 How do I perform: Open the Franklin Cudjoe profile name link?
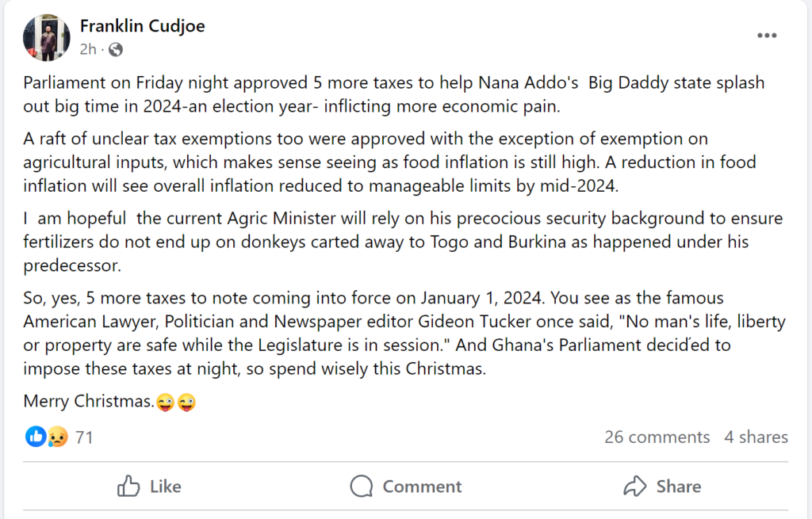[x=143, y=26]
